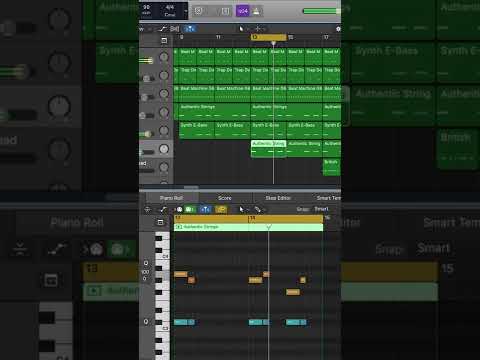The height and width of the screenshot is (360, 480).
Task: Click the tempo 90 display
Action: click(146, 10)
